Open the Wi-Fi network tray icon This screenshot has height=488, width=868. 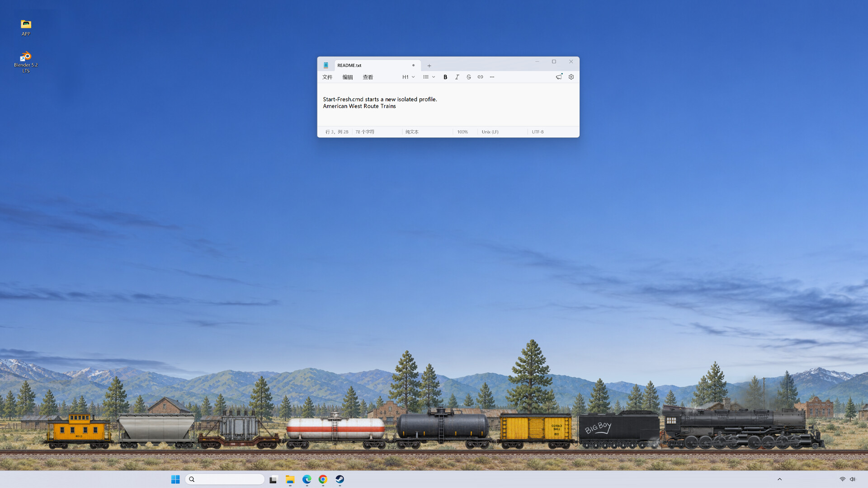(842, 479)
